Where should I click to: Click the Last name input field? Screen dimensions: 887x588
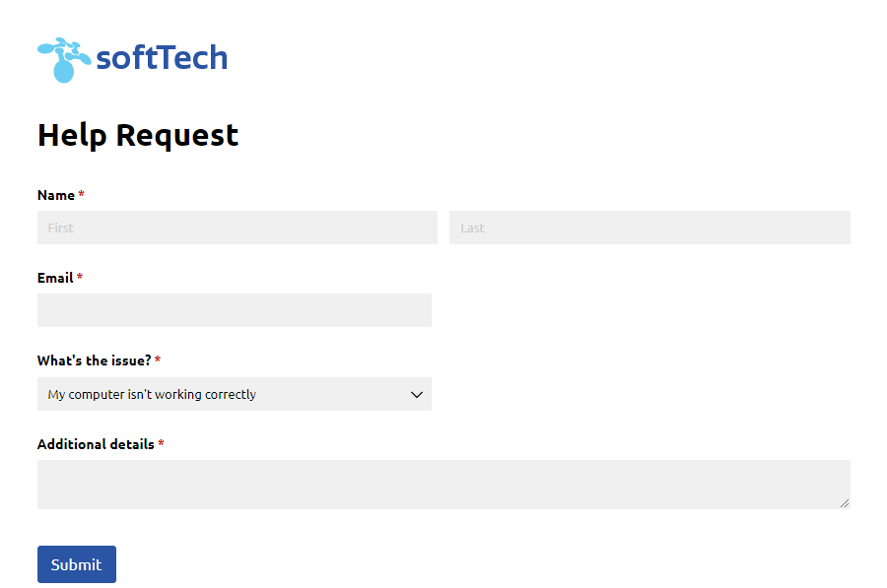click(649, 227)
